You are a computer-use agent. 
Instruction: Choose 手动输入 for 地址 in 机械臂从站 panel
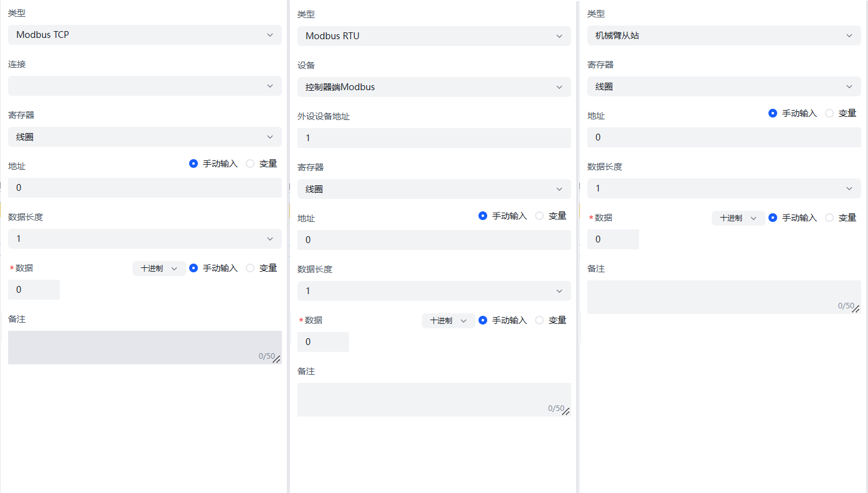(773, 113)
